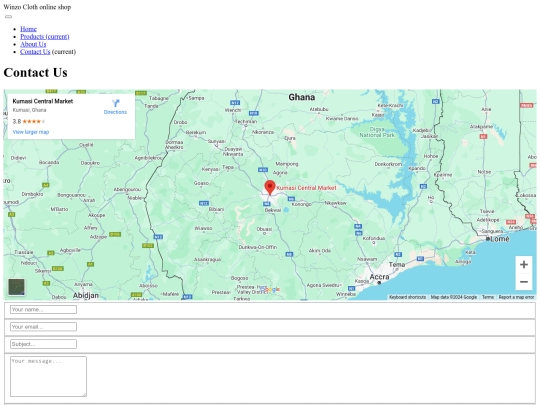Click the Digya National Park label

point(377,132)
